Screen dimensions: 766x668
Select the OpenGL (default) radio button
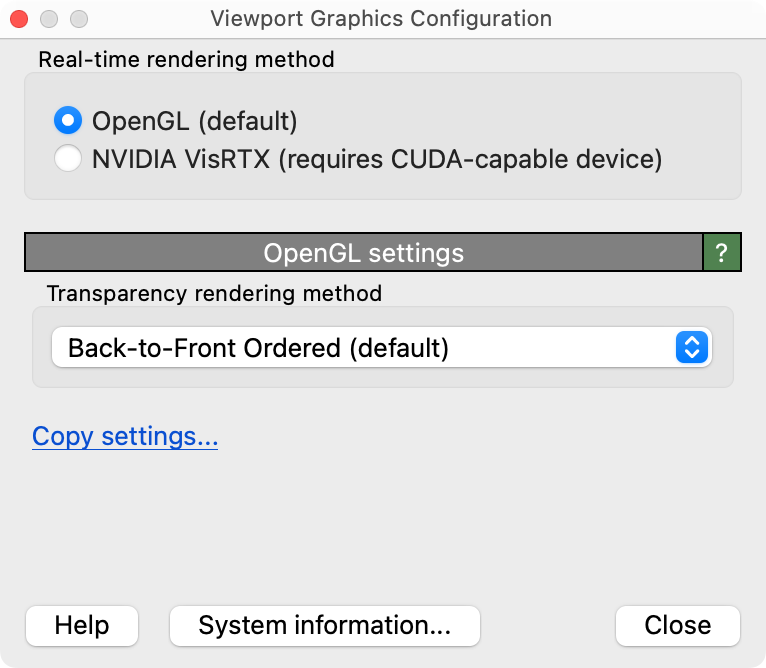click(x=68, y=122)
